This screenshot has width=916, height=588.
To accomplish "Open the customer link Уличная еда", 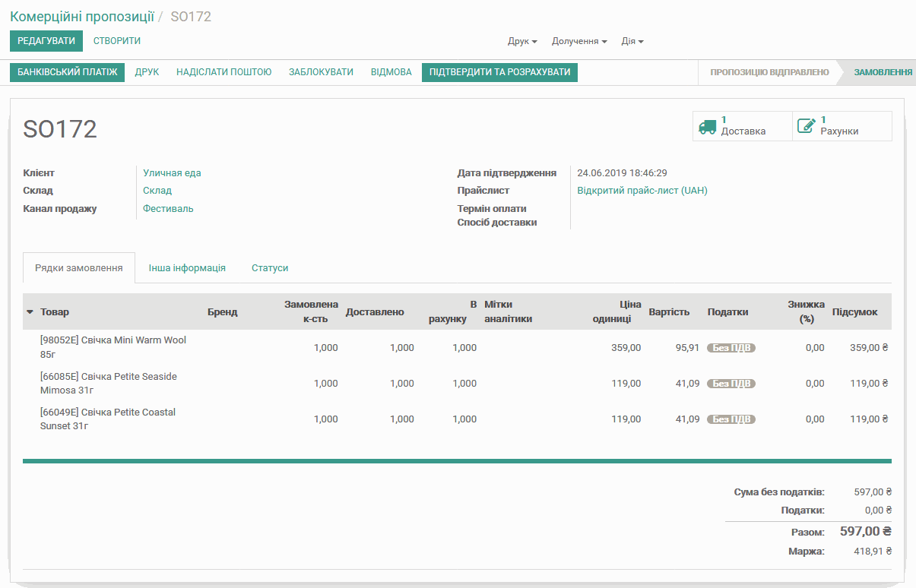I will point(172,173).
